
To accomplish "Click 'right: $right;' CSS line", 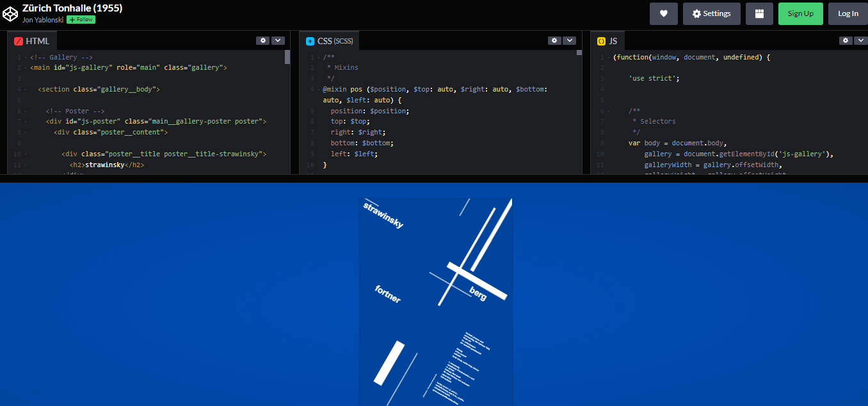I will (x=358, y=133).
